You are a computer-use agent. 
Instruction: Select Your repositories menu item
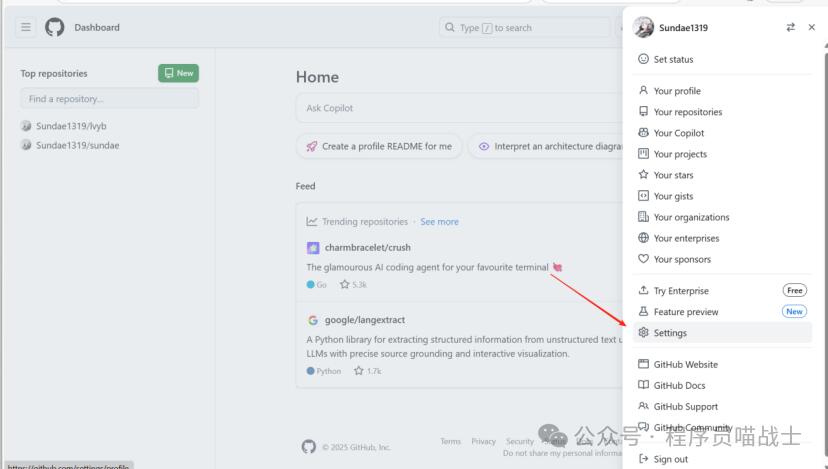687,112
